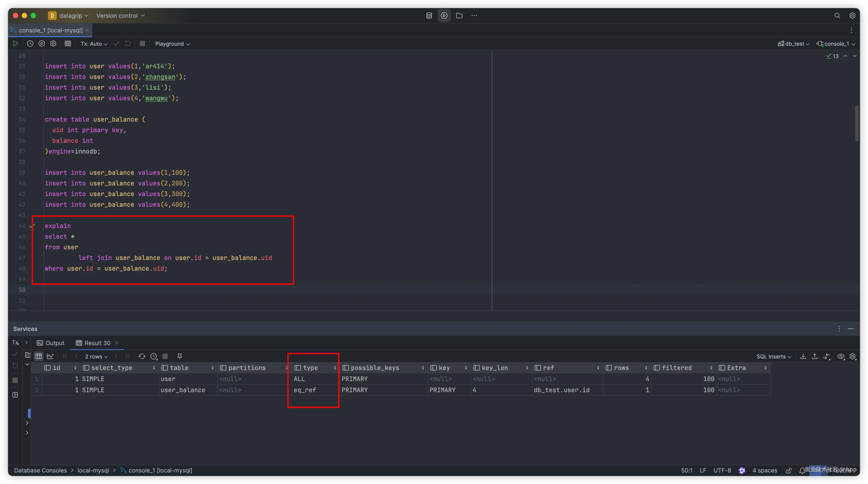
Task: Open the Database tool window icon
Action: 429,16
